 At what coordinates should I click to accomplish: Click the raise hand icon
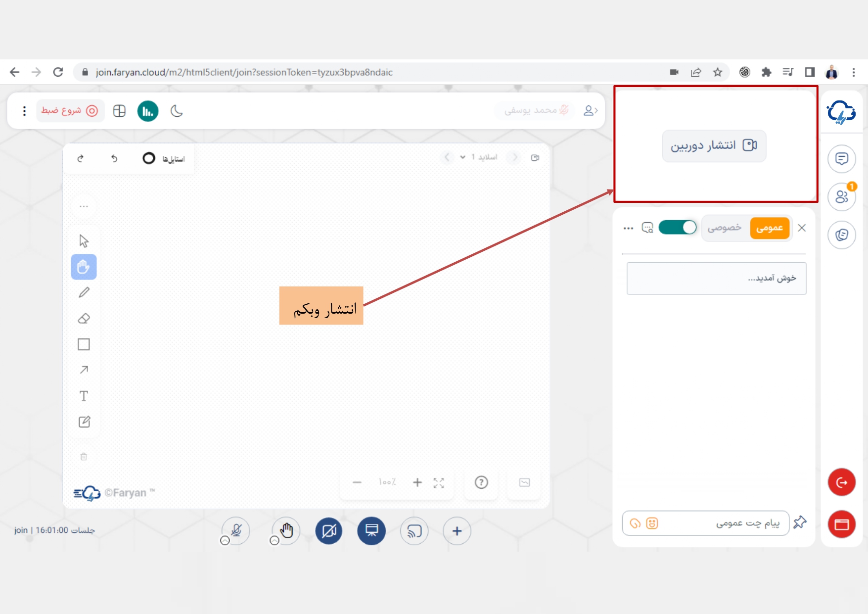coord(286,531)
